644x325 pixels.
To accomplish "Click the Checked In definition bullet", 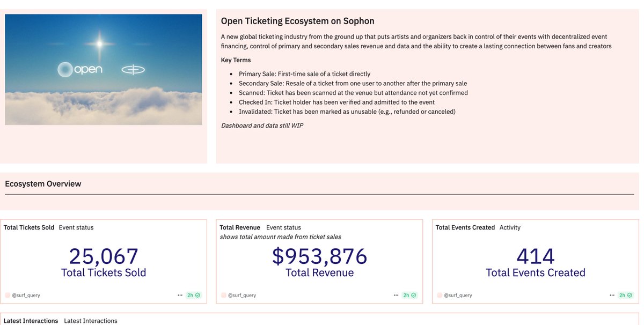I will (336, 102).
